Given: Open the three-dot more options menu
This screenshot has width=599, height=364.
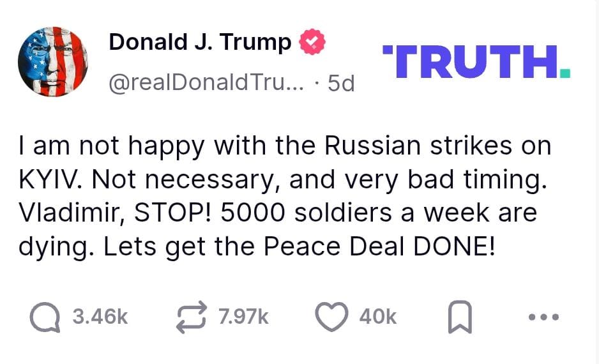Looking at the screenshot, I should 547,317.
